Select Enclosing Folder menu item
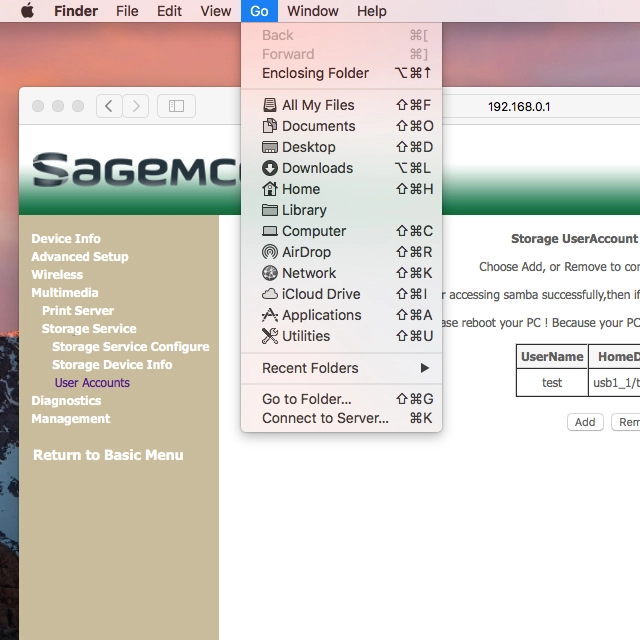640x640 pixels. tap(341, 73)
